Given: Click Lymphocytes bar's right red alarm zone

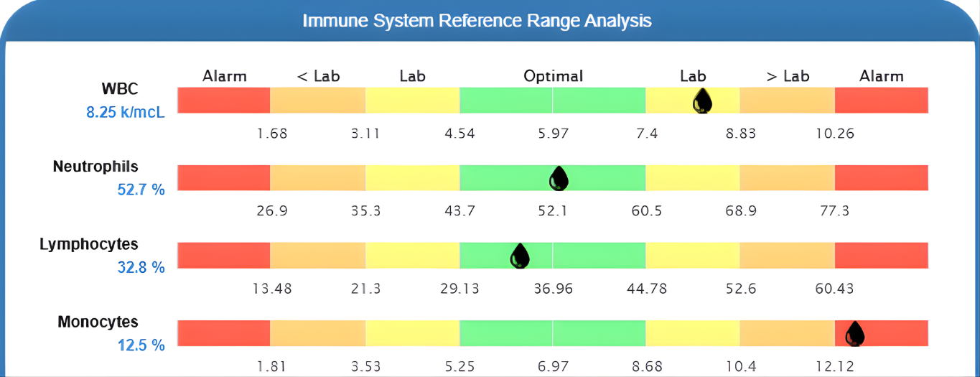Looking at the screenshot, I should tap(882, 256).
